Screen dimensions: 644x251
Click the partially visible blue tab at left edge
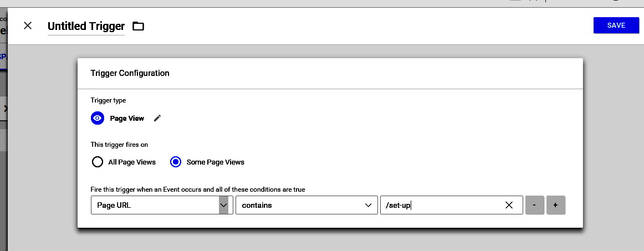(3, 57)
